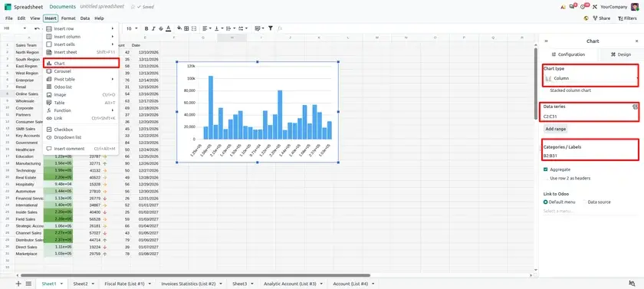Open the debug tools wrench icon
This screenshot has width=644, height=289.
[x=594, y=7]
